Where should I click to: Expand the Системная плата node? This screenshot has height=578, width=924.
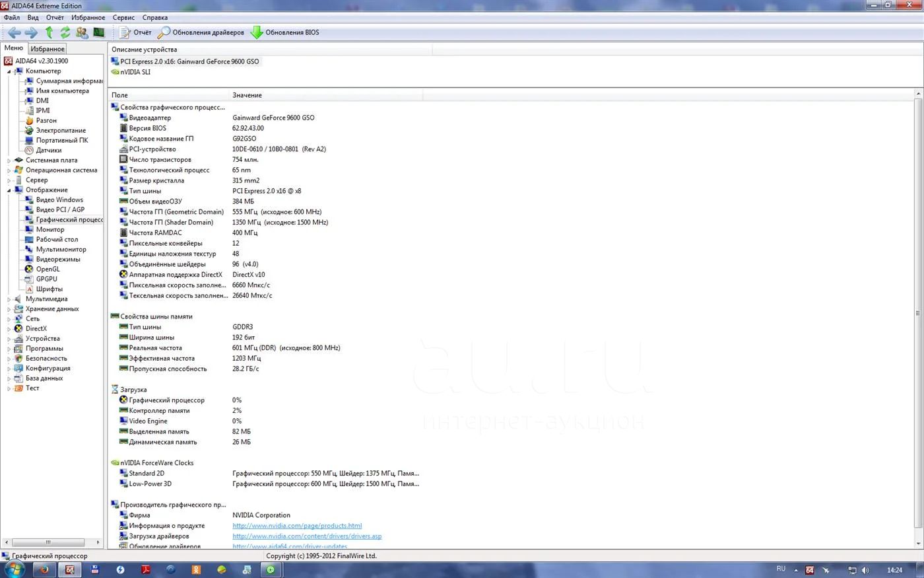[x=9, y=161]
